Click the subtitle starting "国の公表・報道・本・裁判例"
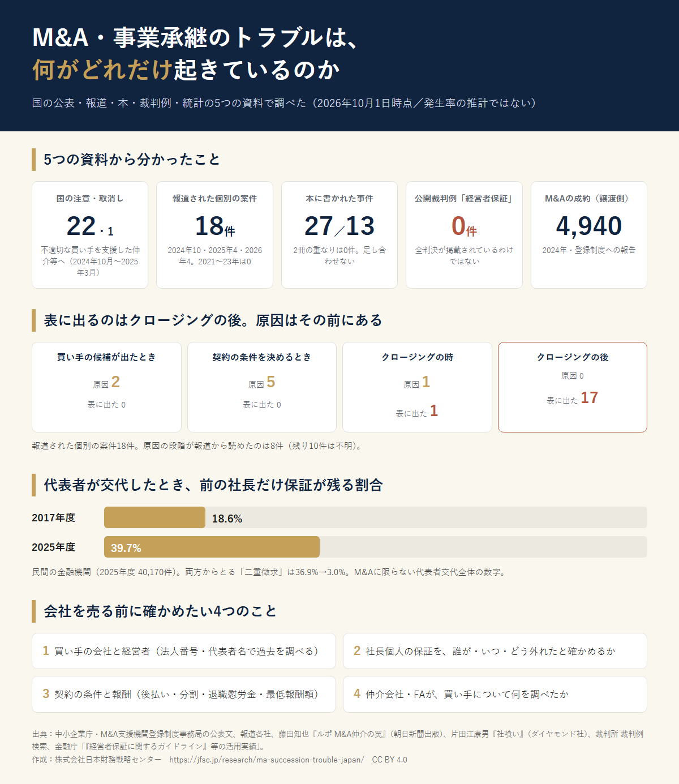 (x=284, y=103)
